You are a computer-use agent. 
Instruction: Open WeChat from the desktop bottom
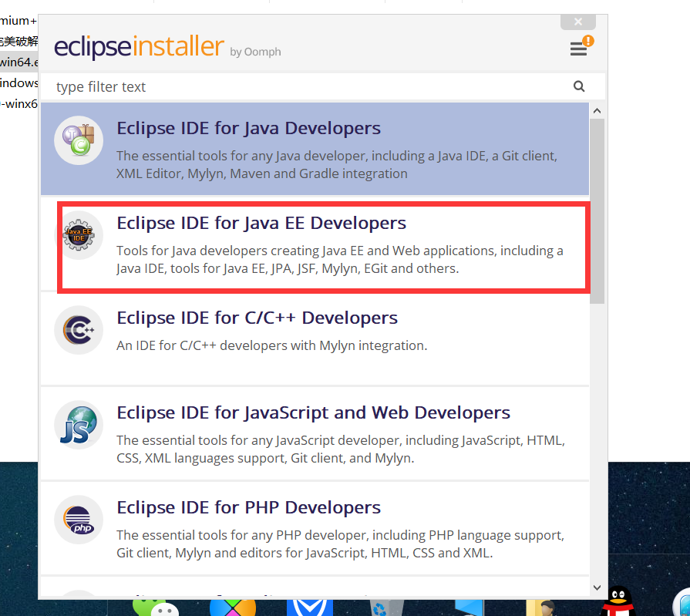pos(155,608)
